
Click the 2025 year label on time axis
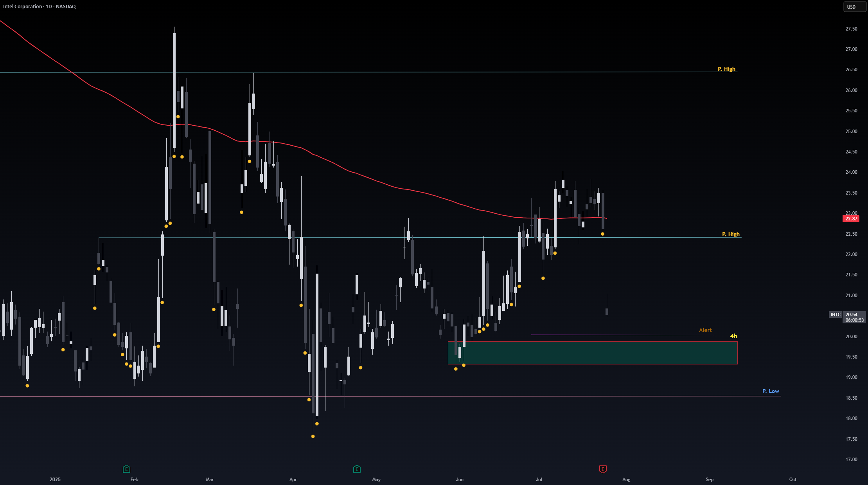(x=55, y=480)
